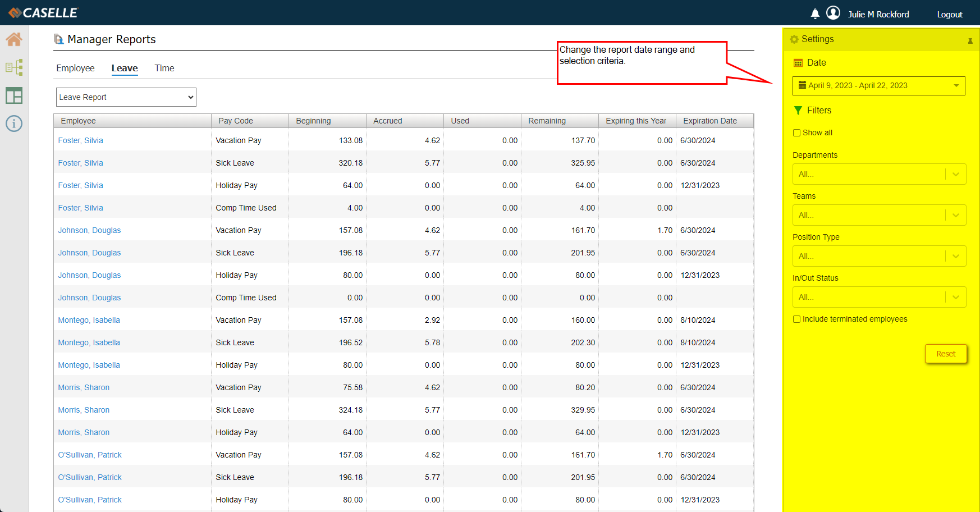Open Morris, Sharon Vacation Pay row link
Image resolution: width=980 pixels, height=512 pixels.
(x=84, y=387)
